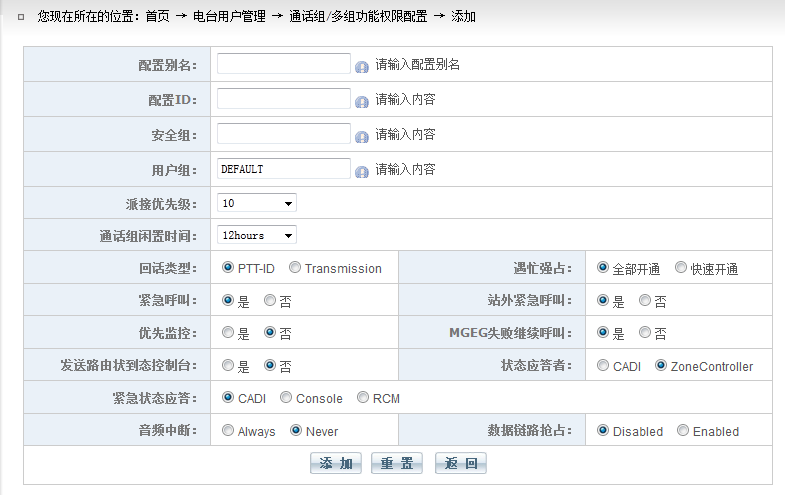Choose 快速开通 for 遇忙强占

[681, 268]
